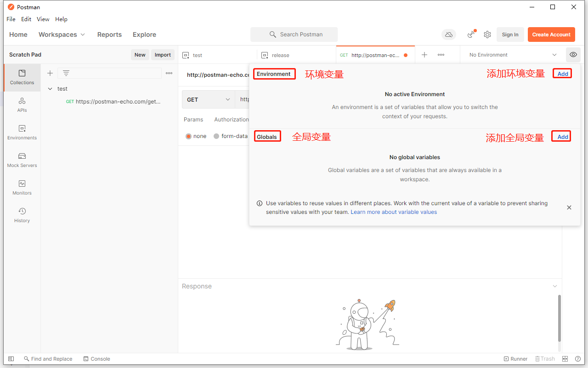588x368 pixels.
Task: Open the No Environment selector dropdown
Action: [x=513, y=55]
